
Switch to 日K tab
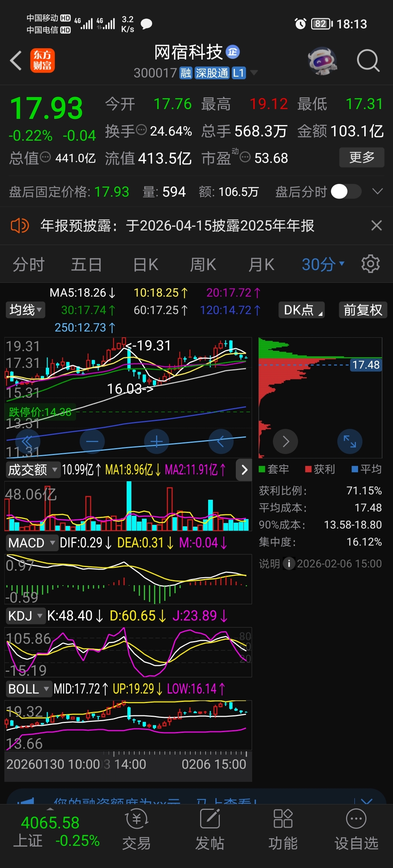point(146,264)
